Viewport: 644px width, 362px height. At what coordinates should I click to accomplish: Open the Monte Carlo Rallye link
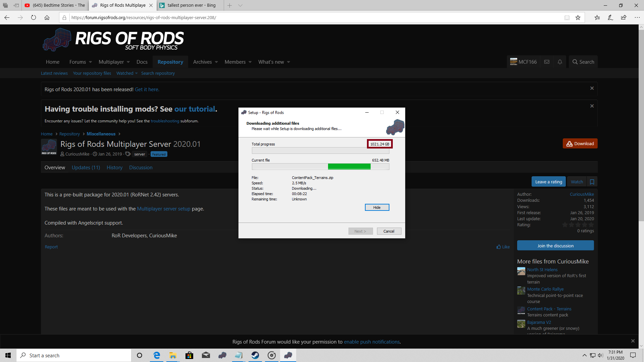point(545,289)
